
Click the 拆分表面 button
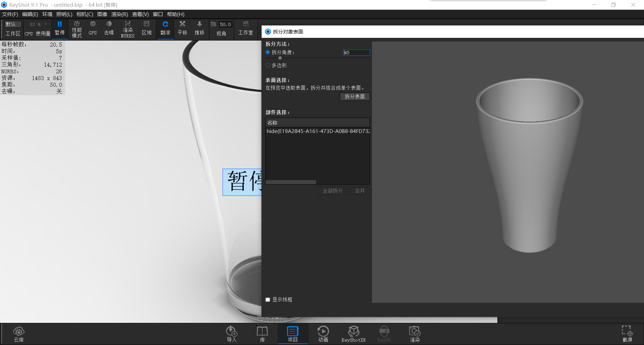point(355,96)
